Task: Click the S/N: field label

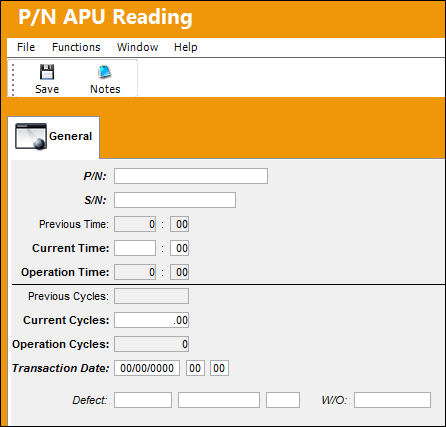Action: tap(95, 200)
